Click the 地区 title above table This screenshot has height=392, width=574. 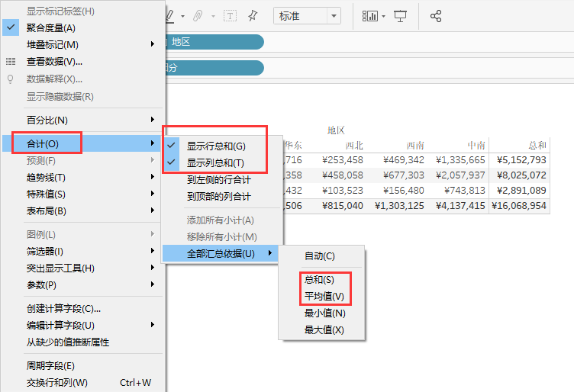click(336, 130)
